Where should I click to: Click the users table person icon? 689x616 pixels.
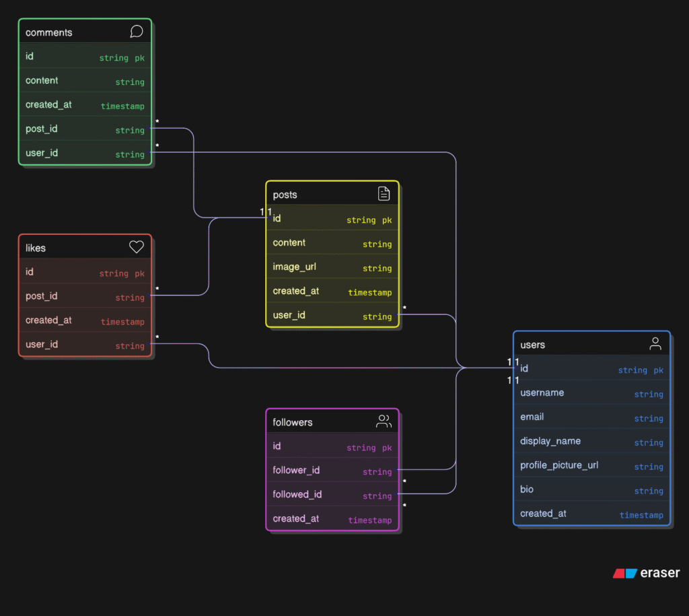pos(655,344)
